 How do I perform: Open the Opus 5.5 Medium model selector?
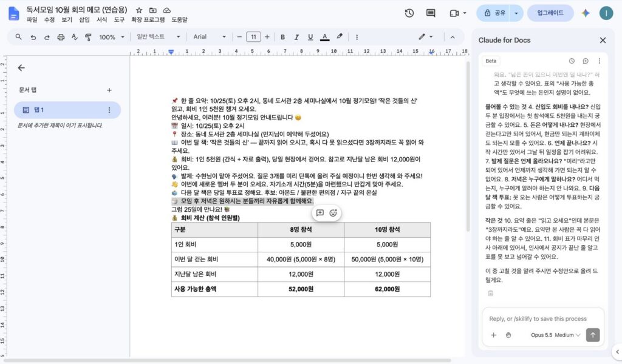click(555, 335)
